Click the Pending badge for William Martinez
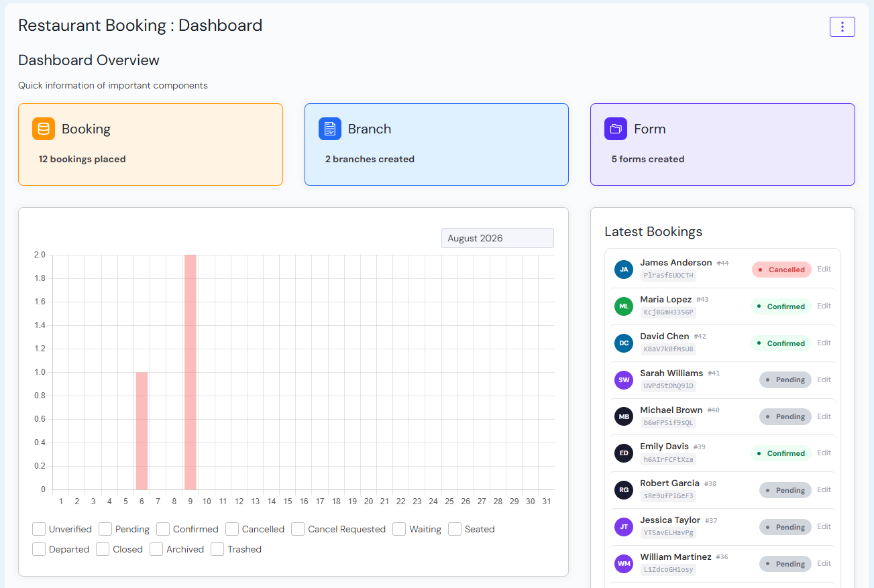Viewport: 874px width, 588px height. pos(785,564)
